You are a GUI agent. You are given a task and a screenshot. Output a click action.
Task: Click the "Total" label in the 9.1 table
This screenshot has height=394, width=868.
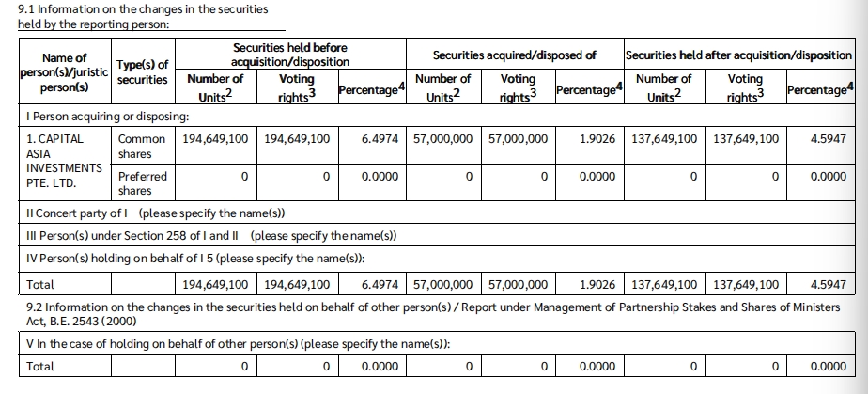tap(41, 284)
